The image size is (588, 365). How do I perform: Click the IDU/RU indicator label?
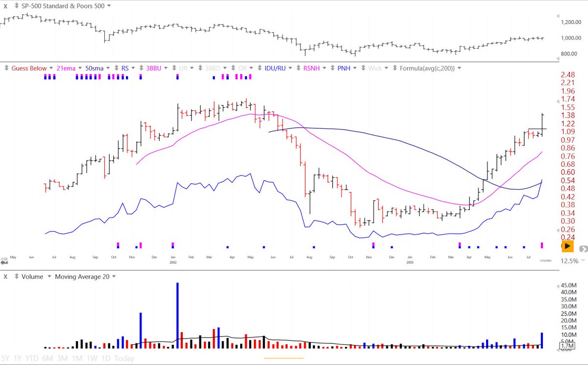275,68
